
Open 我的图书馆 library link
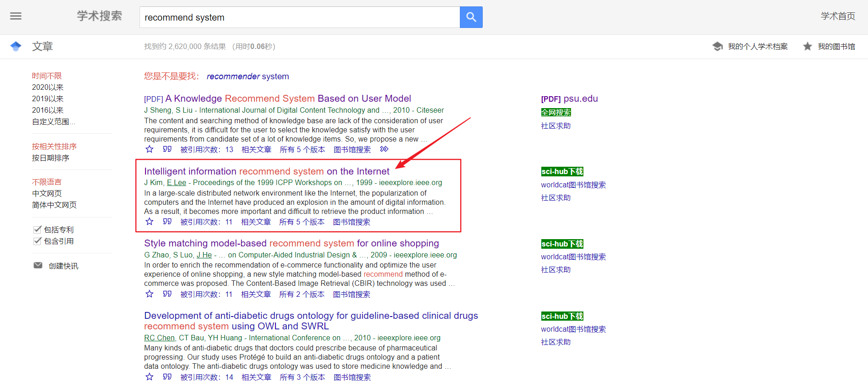pos(836,47)
